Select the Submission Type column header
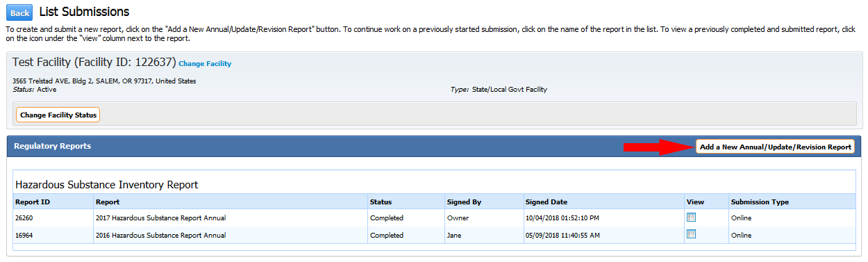This screenshot has width=868, height=262. pyautogui.click(x=760, y=202)
